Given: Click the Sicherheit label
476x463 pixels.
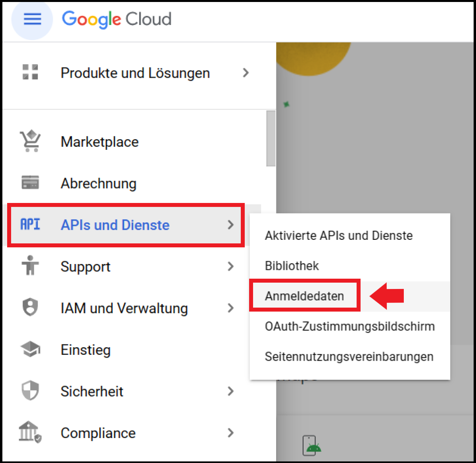Looking at the screenshot, I should click(92, 392).
